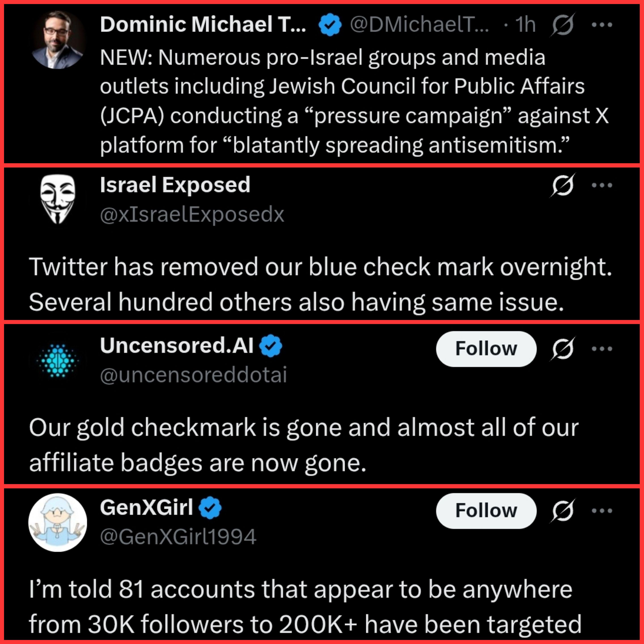Click GenXGirl's cartoon avatar
644x644 pixels.
pos(58,522)
